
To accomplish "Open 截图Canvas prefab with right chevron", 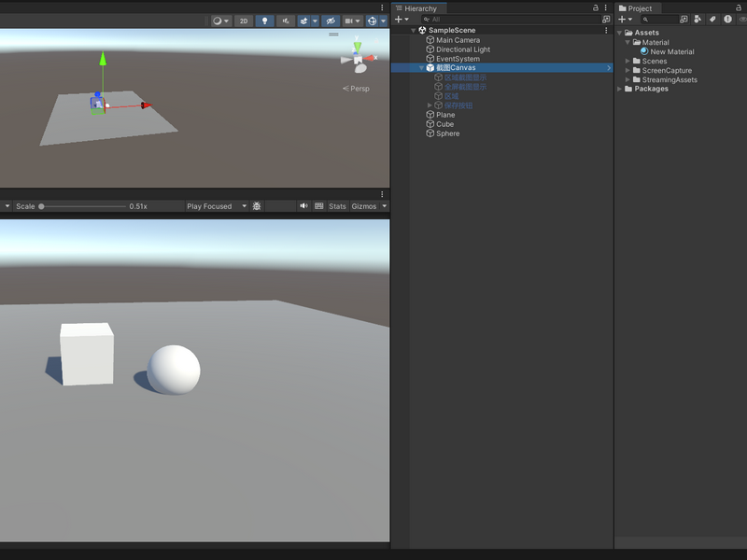I will click(609, 68).
